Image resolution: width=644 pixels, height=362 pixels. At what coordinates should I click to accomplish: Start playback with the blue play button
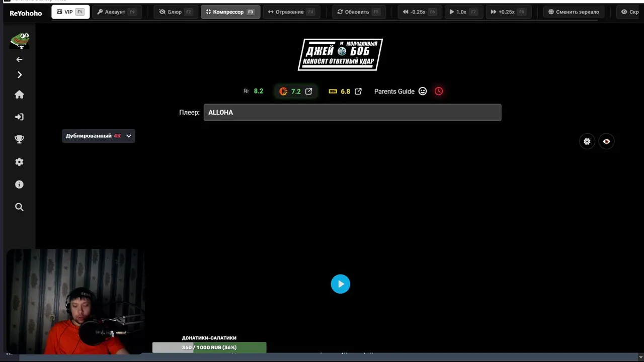pos(341,284)
